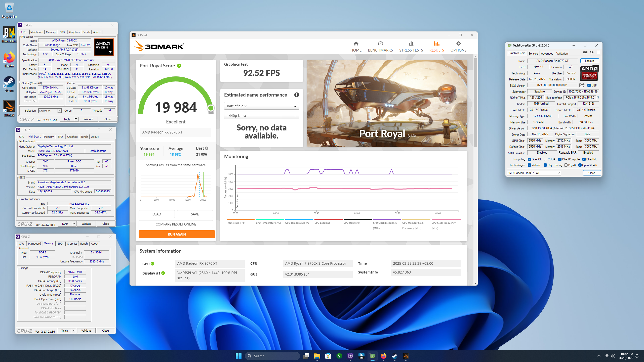Click RUN AGAIN orange button
This screenshot has height=362, width=644.
point(177,234)
